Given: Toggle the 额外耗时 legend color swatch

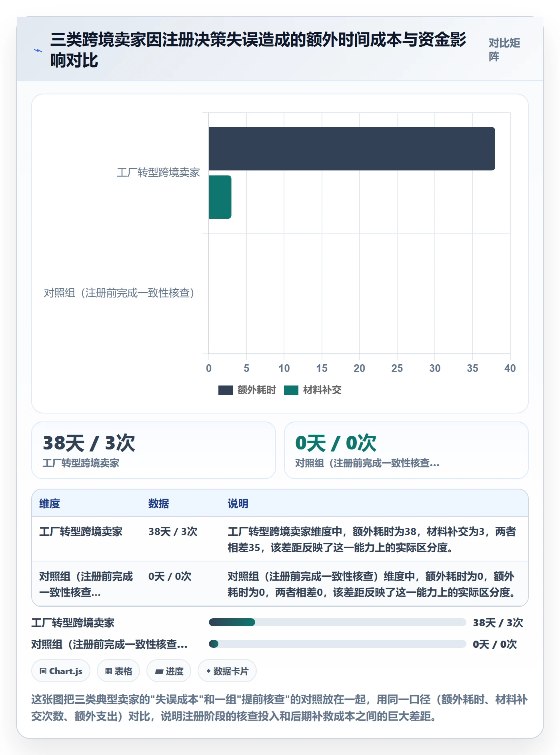Looking at the screenshot, I should pyautogui.click(x=225, y=390).
